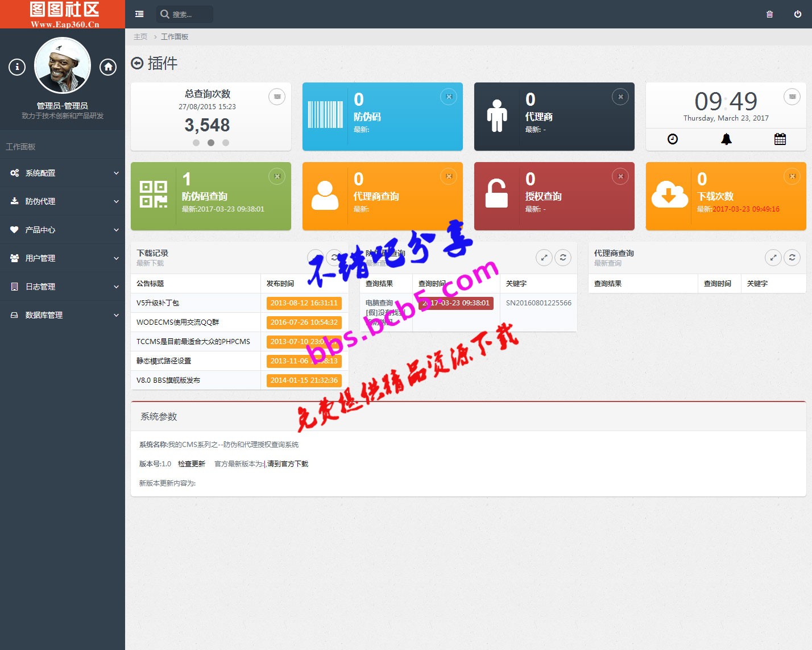Expand the 代理商查询 panel fullscreen
The width and height of the screenshot is (812, 650).
coord(773,258)
